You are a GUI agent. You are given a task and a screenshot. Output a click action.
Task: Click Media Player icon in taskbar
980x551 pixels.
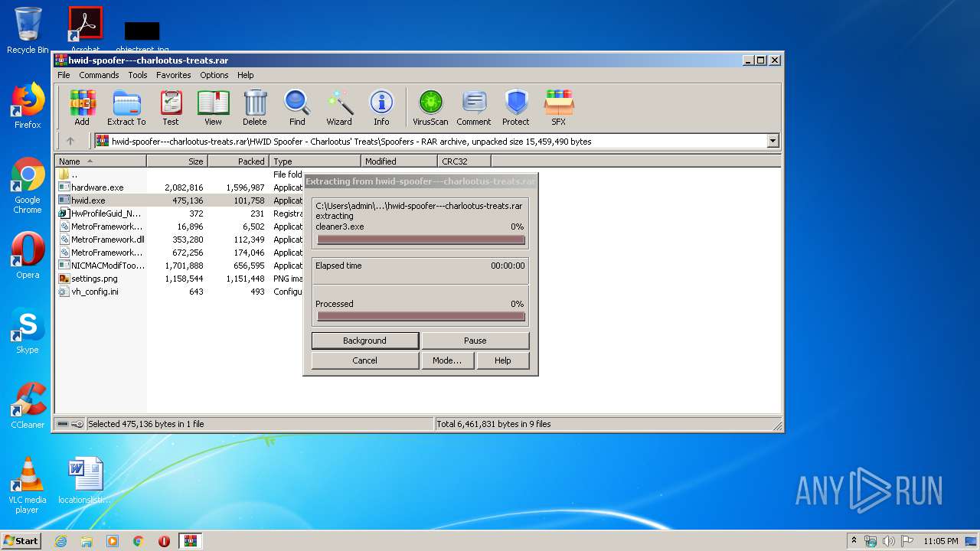[113, 541]
